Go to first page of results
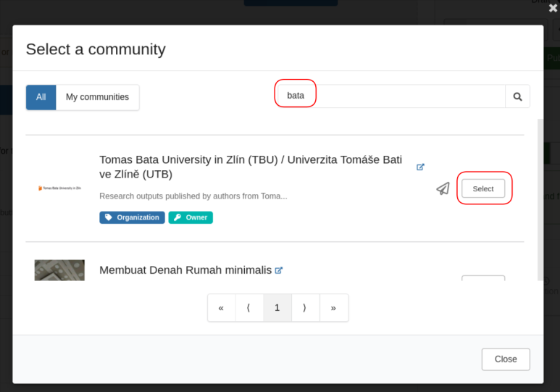This screenshot has width=560, height=392. (222, 308)
